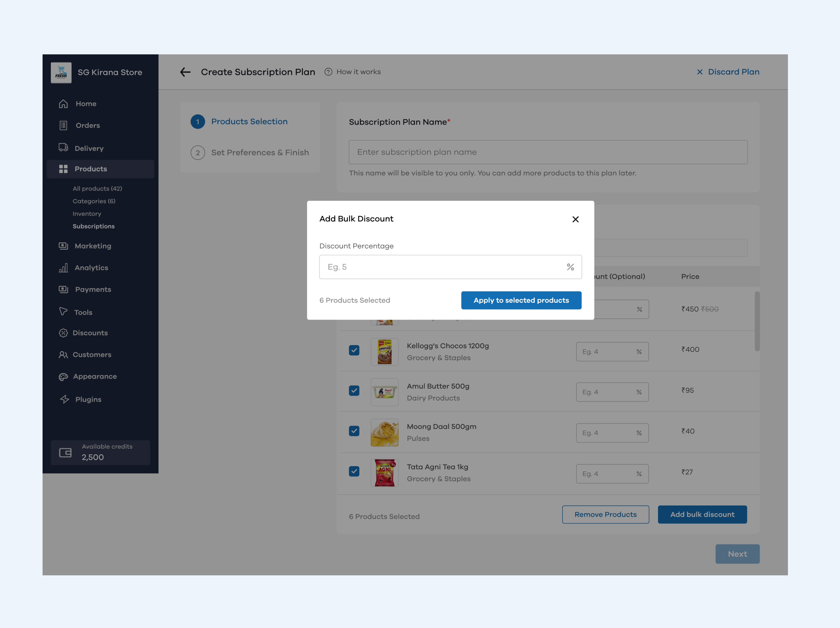Click discount field for Amul Butter
The image size is (840, 628).
612,392
